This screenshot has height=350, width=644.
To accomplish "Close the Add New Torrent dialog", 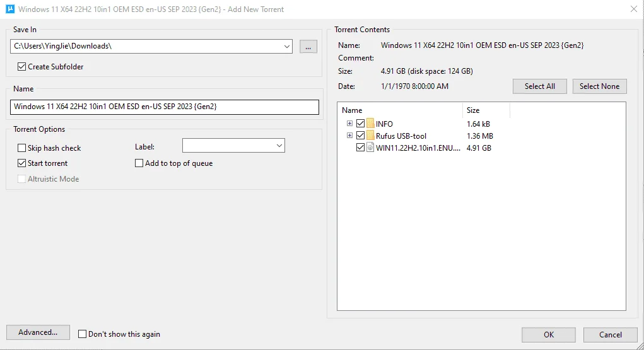I will (x=634, y=9).
